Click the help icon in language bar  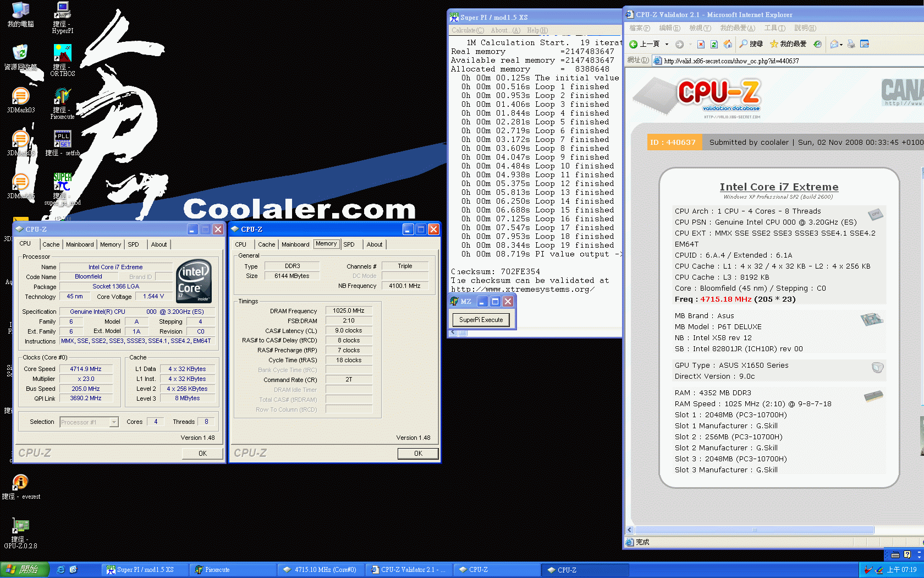pyautogui.click(x=908, y=555)
